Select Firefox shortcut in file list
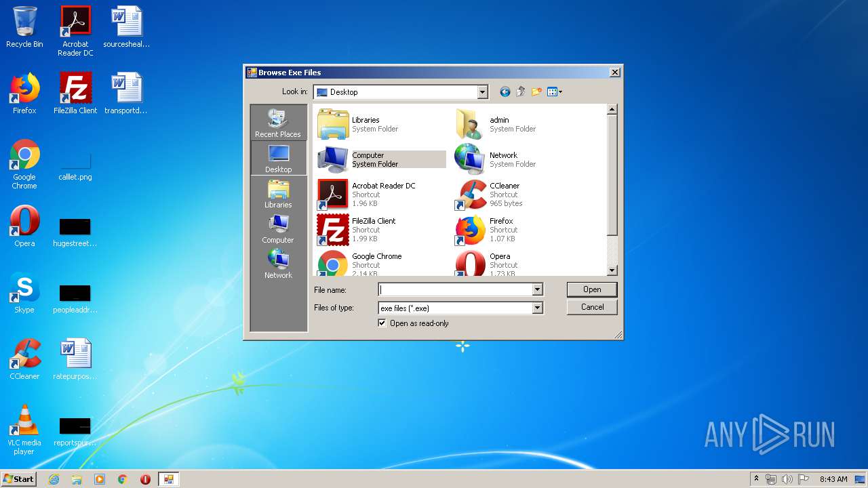Screen dimensions: 868x488 point(519,230)
